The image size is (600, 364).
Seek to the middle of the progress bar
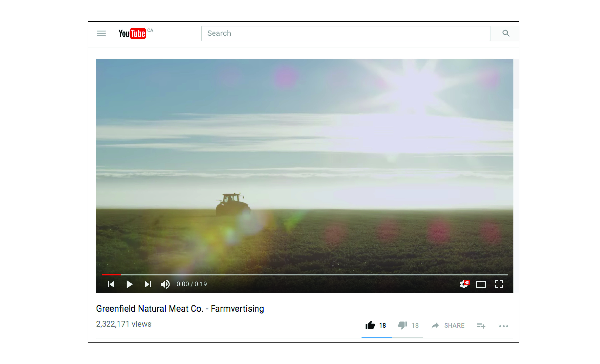tap(305, 275)
